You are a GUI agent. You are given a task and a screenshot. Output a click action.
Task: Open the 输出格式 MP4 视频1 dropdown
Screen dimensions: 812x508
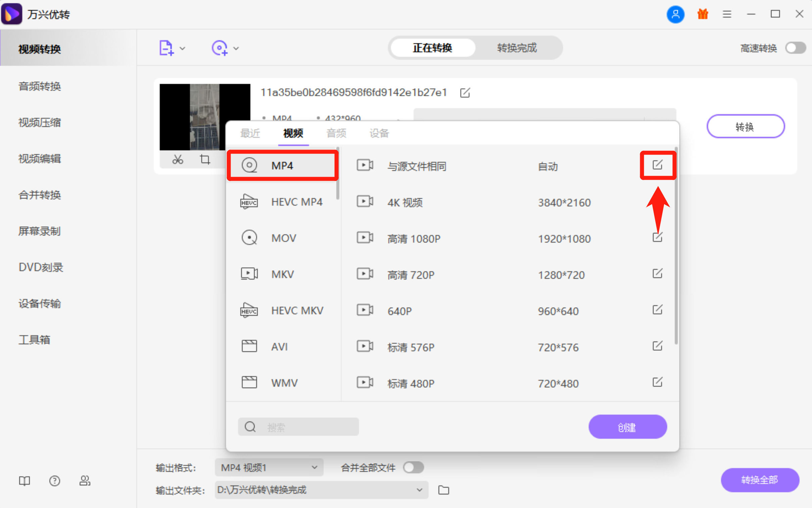click(268, 467)
